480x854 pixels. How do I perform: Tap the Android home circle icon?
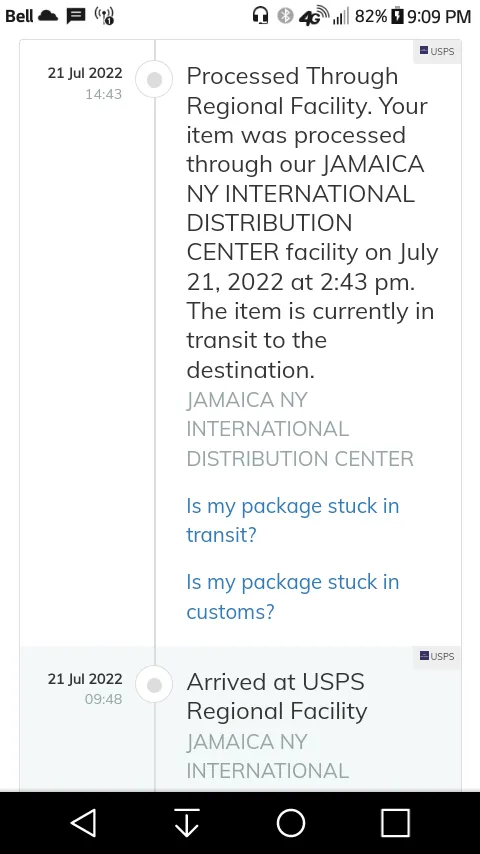[x=291, y=822]
